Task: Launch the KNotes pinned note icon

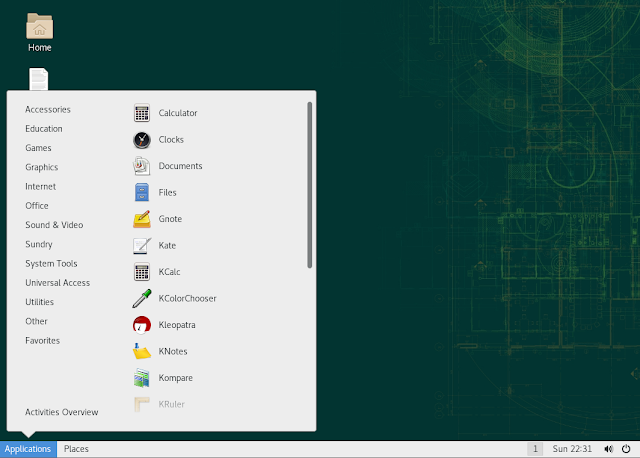Action: (x=142, y=351)
